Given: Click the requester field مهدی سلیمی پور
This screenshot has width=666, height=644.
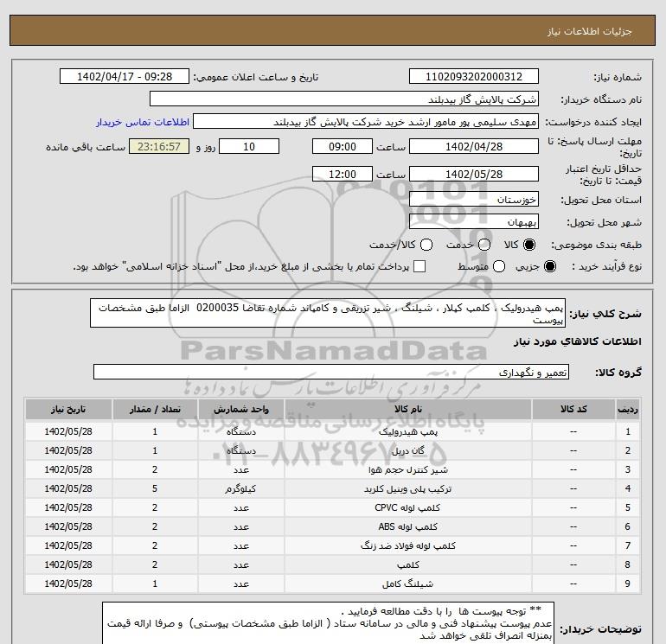Looking at the screenshot, I should (366, 122).
